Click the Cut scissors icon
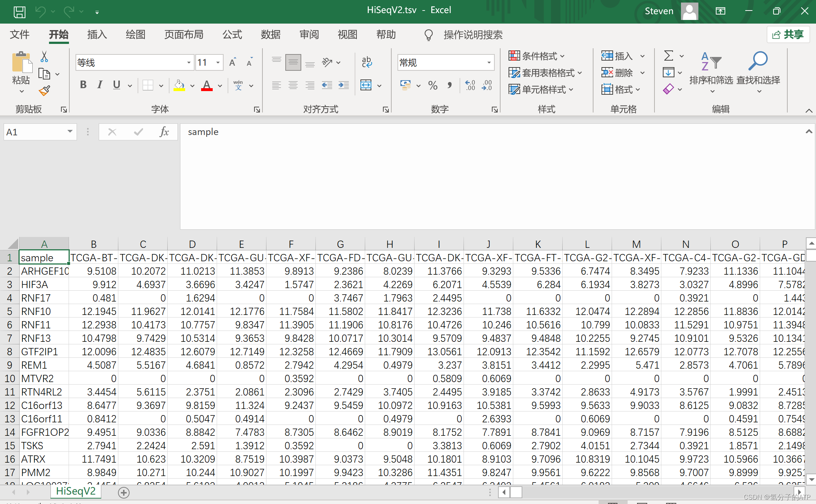 pos(44,57)
